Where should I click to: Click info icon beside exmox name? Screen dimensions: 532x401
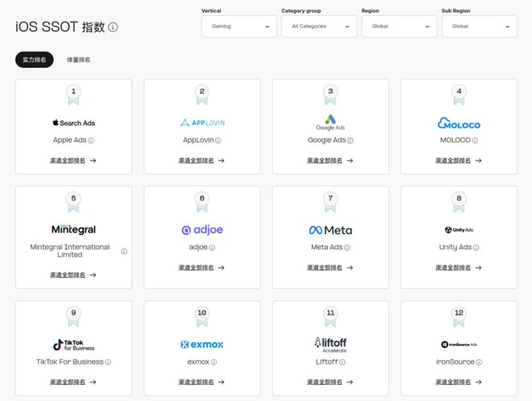(x=214, y=362)
